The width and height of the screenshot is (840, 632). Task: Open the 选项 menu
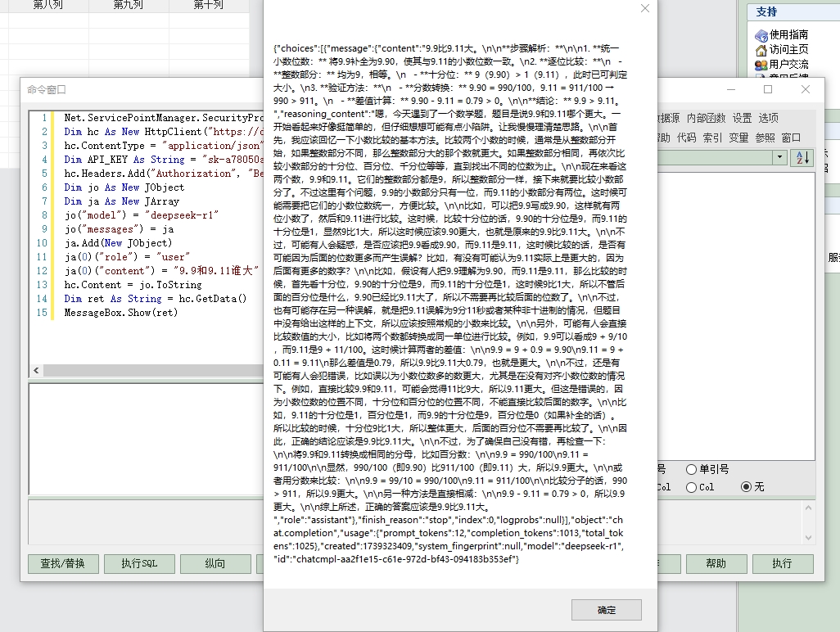click(x=768, y=118)
